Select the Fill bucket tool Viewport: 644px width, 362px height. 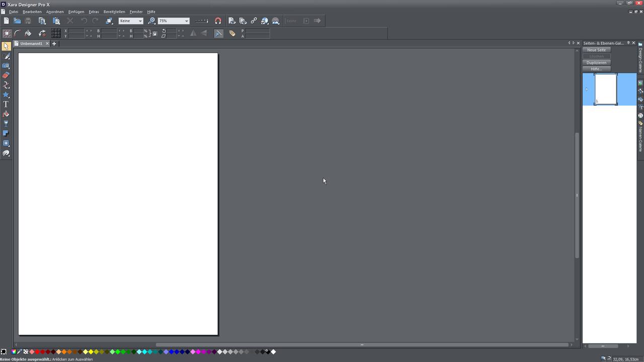6,114
